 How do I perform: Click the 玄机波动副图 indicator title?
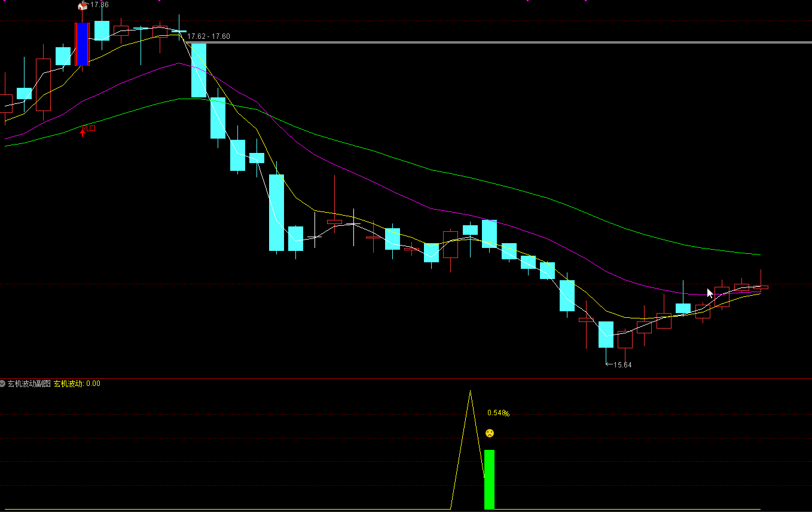point(29,384)
